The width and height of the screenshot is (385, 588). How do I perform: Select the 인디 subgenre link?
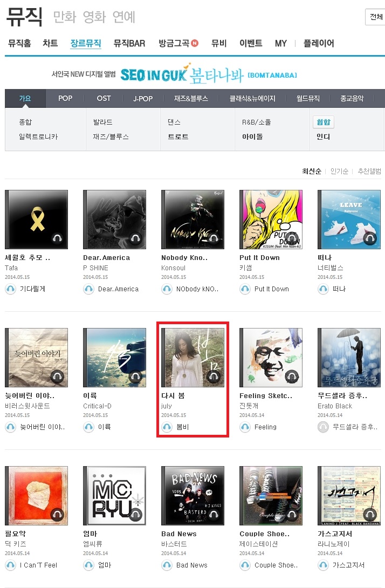pyautogui.click(x=323, y=137)
